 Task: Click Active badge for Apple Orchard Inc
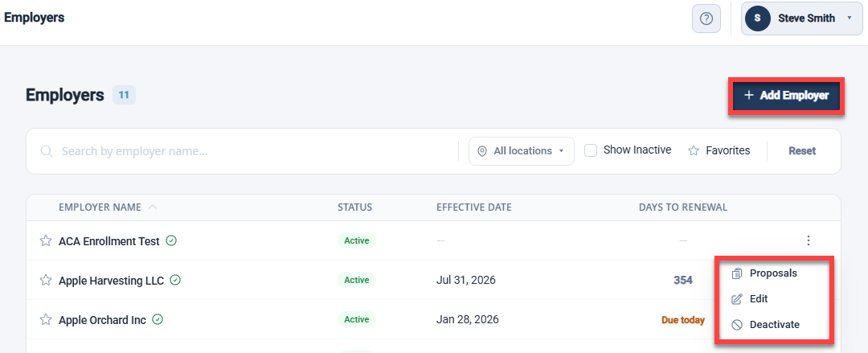(357, 319)
